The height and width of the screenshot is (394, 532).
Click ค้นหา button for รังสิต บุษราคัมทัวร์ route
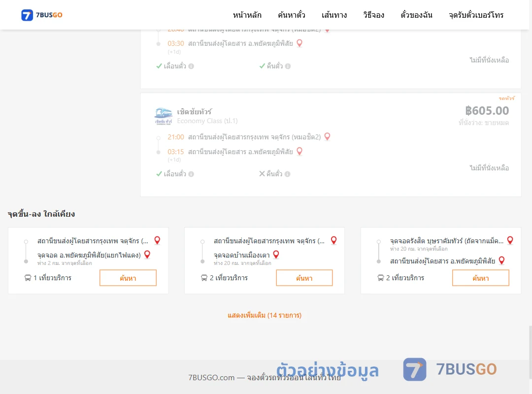[x=480, y=278]
